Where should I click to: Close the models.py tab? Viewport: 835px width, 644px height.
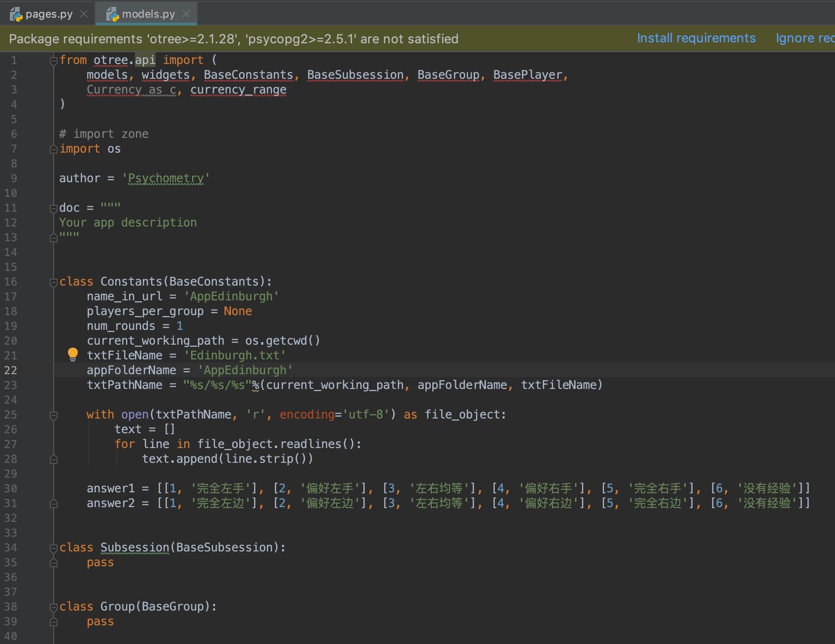click(x=186, y=14)
